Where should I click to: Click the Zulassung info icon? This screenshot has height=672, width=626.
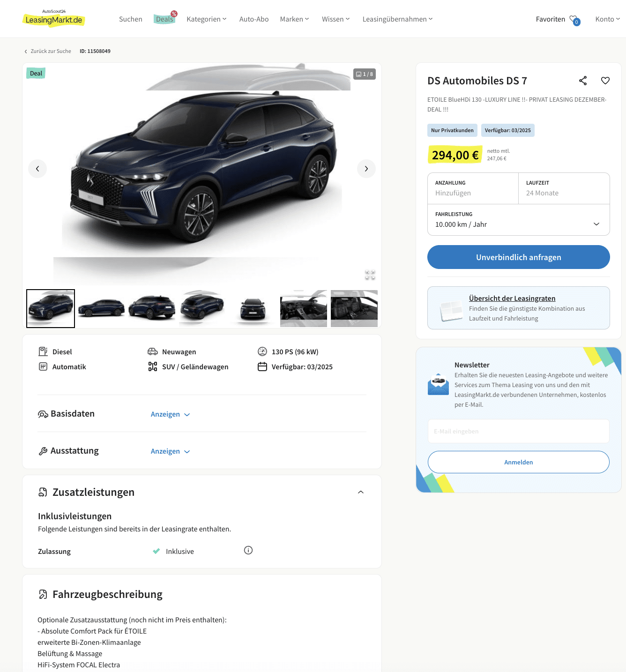(x=248, y=550)
